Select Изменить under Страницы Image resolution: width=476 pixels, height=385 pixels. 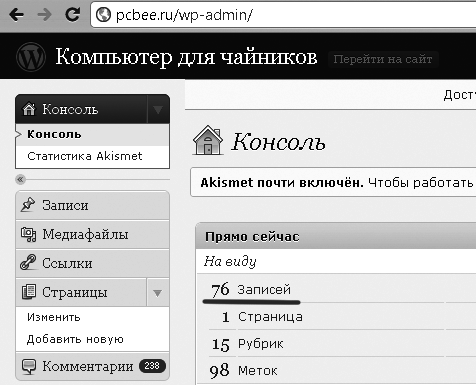[x=54, y=317]
